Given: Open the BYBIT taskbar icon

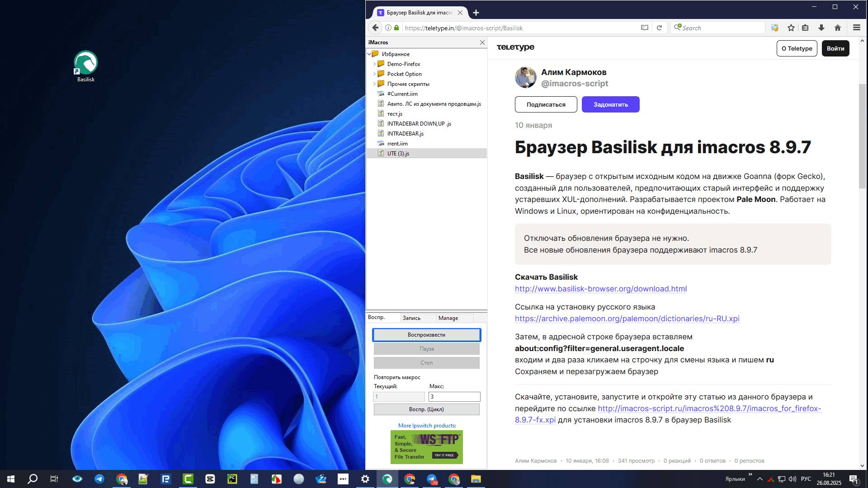Looking at the screenshot, I should pyautogui.click(x=343, y=479).
